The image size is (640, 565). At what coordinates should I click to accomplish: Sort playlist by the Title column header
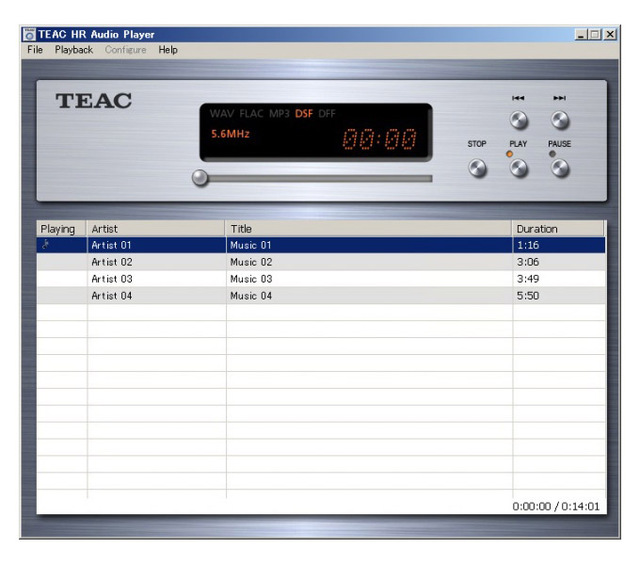368,229
